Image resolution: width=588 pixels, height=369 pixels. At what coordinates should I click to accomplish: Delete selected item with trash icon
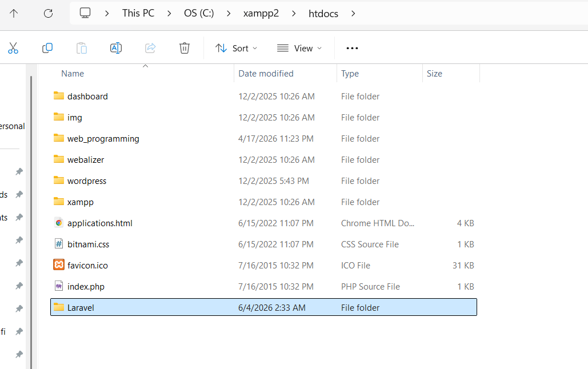tap(184, 48)
